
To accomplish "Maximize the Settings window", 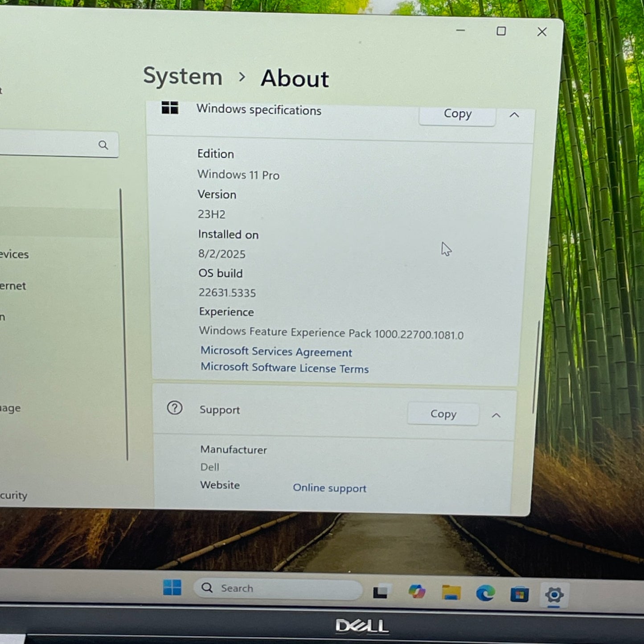I will pos(501,31).
